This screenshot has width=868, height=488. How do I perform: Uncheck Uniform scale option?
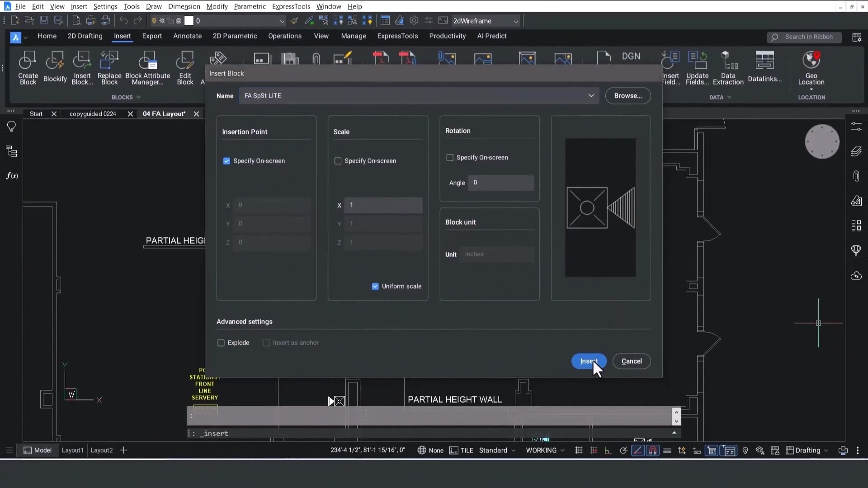tap(375, 286)
